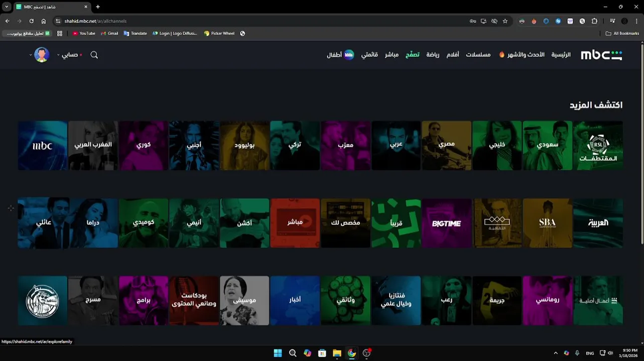Image resolution: width=644 pixels, height=361 pixels.
Task: Open the رعب horror tile
Action: pos(446,300)
